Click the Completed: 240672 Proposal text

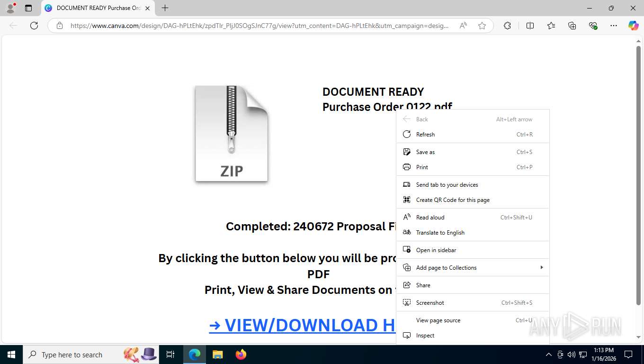[x=311, y=227]
